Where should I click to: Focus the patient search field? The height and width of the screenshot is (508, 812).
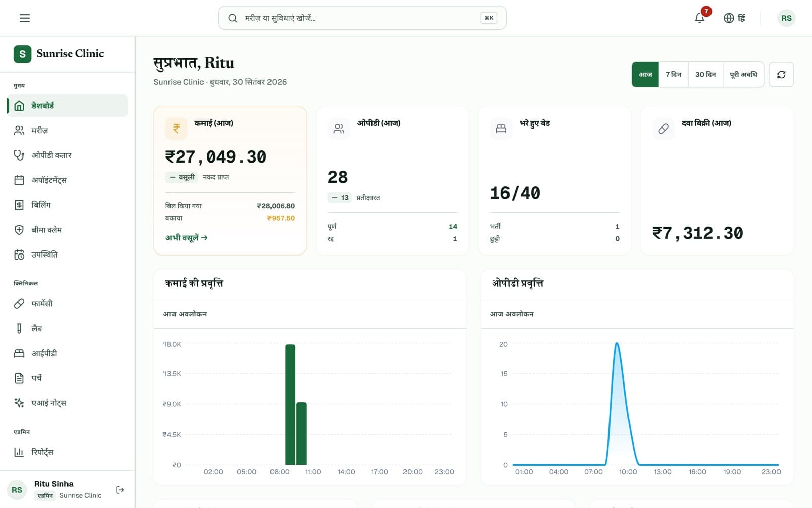pyautogui.click(x=362, y=18)
